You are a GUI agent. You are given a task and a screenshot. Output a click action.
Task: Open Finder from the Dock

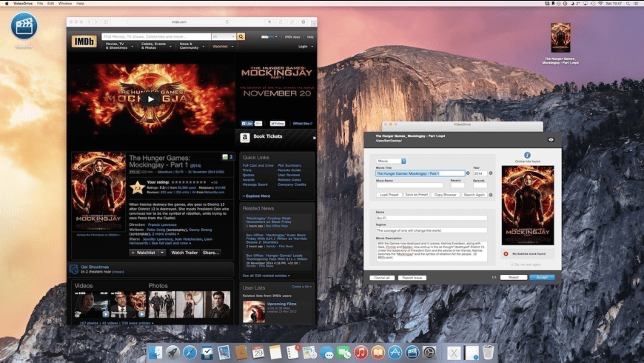[x=155, y=353]
